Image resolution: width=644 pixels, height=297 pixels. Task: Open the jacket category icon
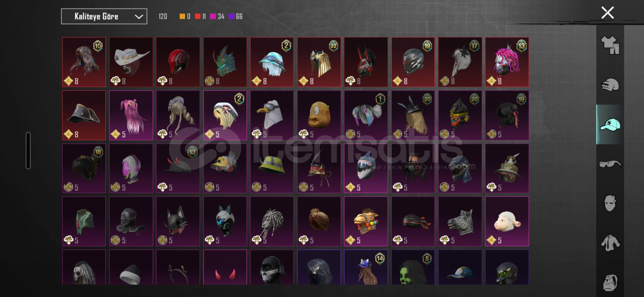point(610,243)
